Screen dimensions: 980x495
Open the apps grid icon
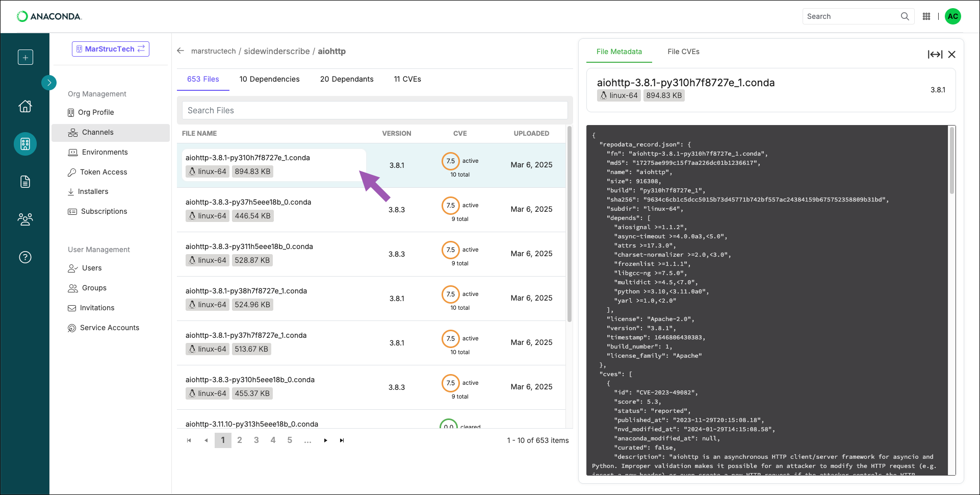point(926,16)
